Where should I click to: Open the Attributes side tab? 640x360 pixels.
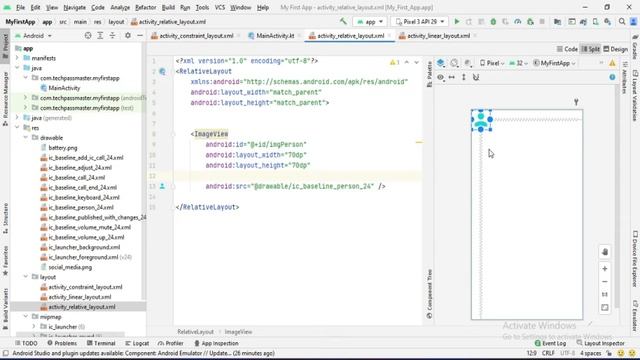pos(624,78)
